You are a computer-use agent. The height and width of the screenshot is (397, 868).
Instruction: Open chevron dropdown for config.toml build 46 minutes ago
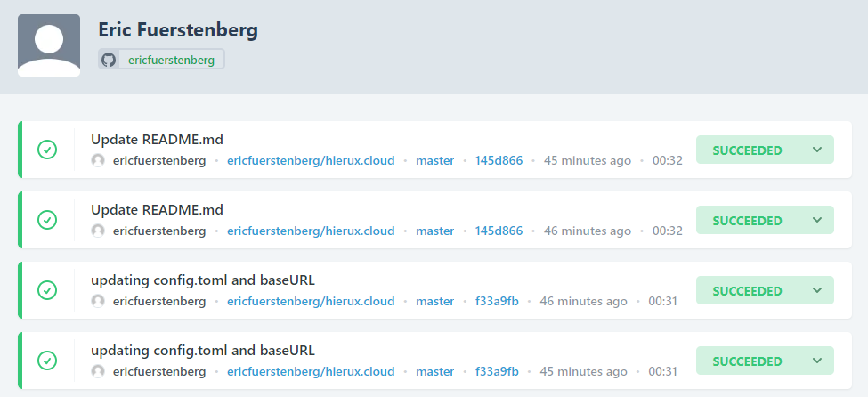coord(816,290)
